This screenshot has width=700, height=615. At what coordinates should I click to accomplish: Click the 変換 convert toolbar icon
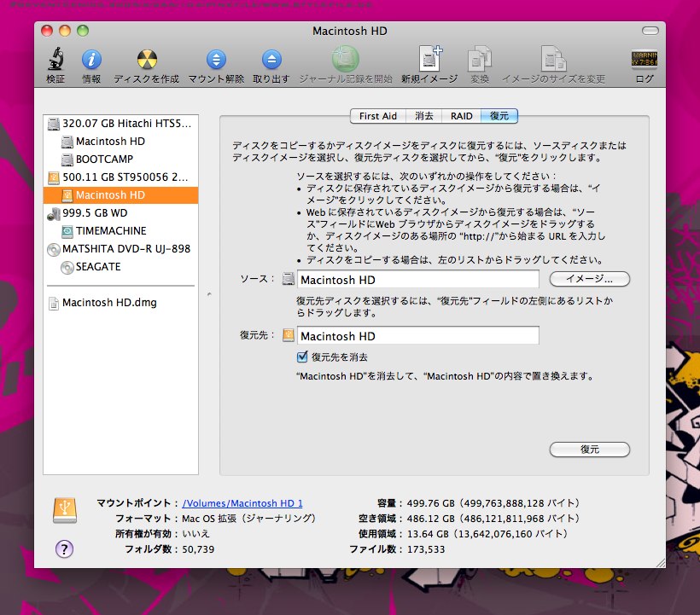tap(480, 58)
